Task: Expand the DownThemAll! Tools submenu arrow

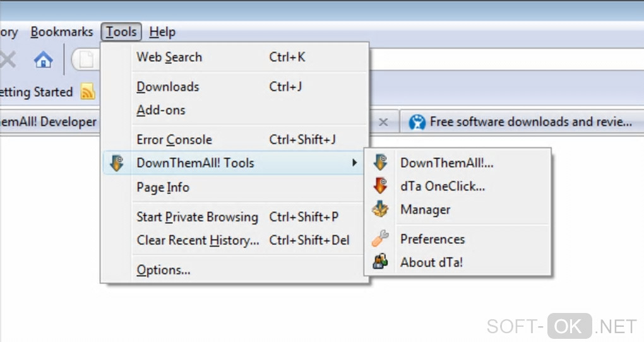Action: 354,163
